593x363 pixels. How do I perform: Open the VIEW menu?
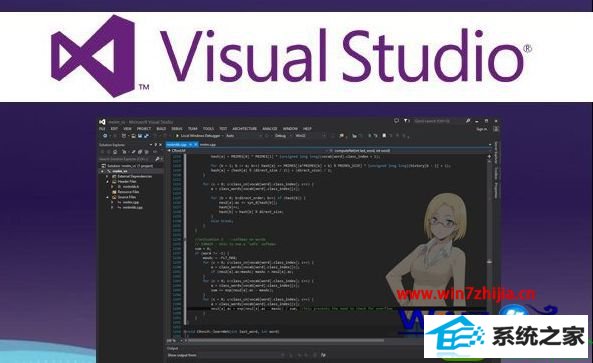click(x=127, y=129)
